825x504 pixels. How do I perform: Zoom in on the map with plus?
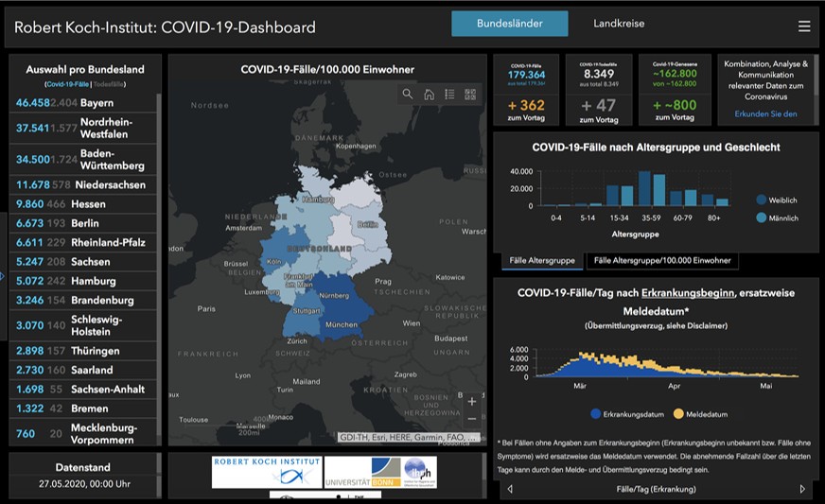tap(472, 402)
